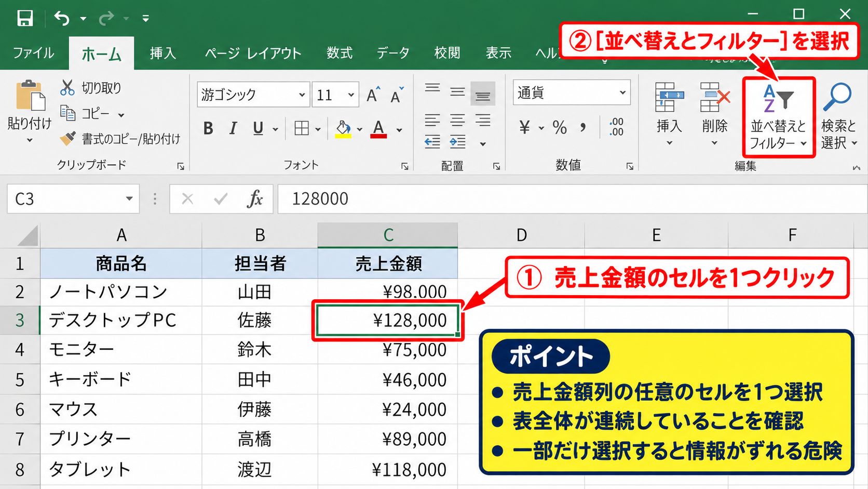Select column C header
This screenshot has height=489, width=868.
[388, 235]
